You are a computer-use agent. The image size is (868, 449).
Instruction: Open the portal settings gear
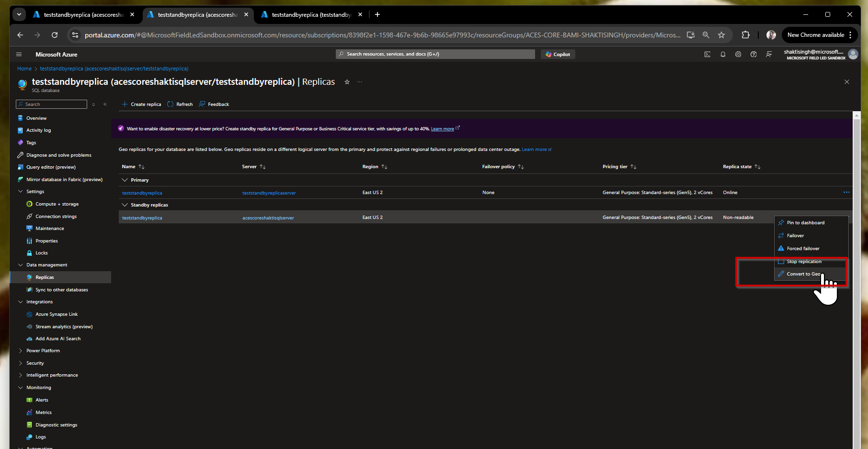click(x=738, y=54)
